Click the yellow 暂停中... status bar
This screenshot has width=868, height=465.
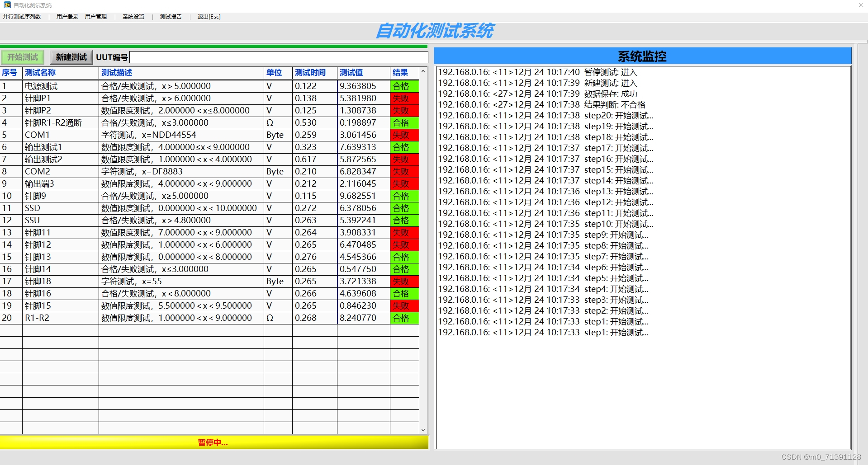tap(213, 442)
